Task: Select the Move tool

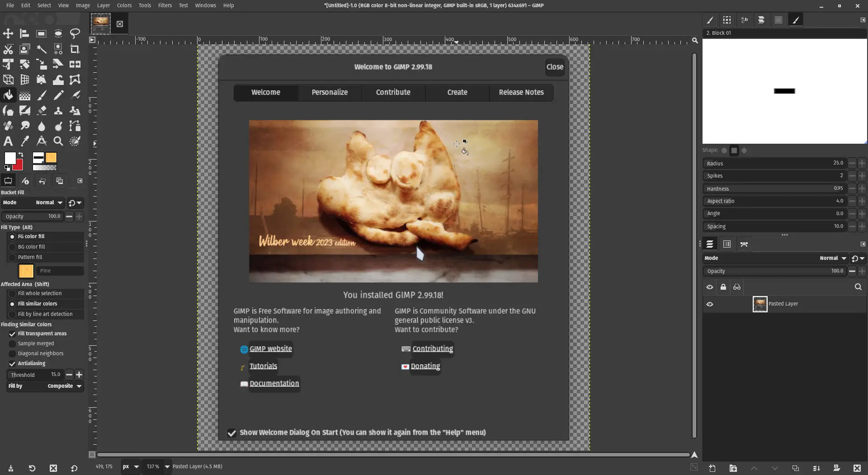Action: (8, 33)
